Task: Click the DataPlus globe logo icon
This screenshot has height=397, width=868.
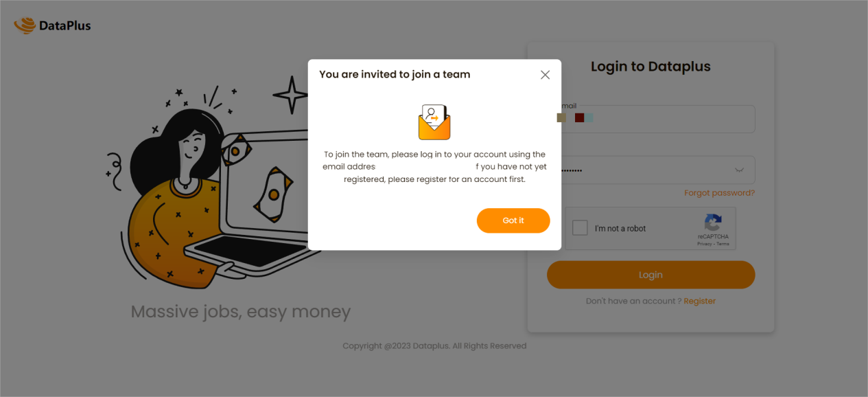Action: click(25, 26)
